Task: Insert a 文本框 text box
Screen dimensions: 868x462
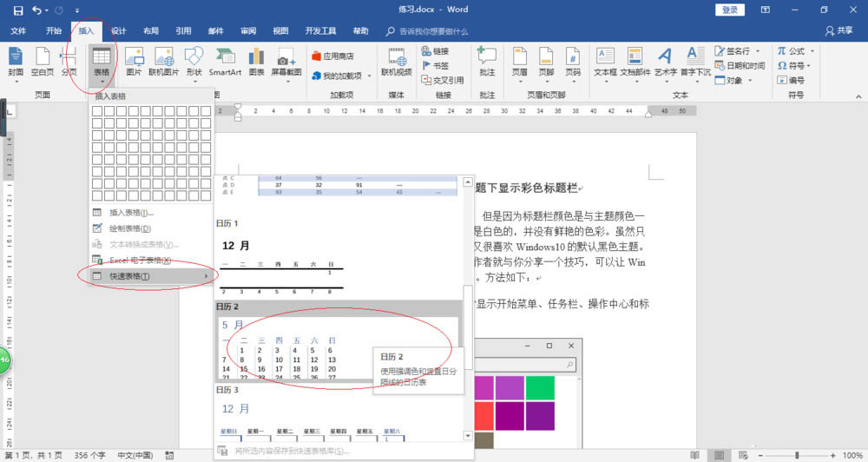Action: pos(604,59)
